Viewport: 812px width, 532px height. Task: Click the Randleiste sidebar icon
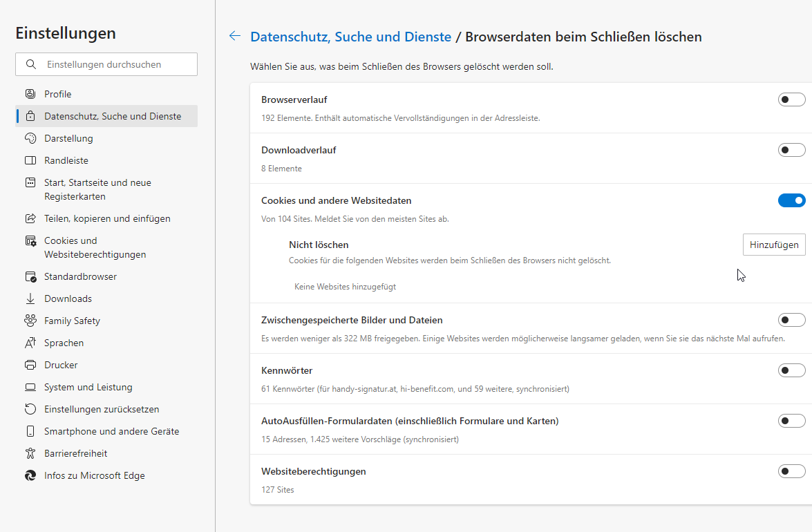[30, 160]
